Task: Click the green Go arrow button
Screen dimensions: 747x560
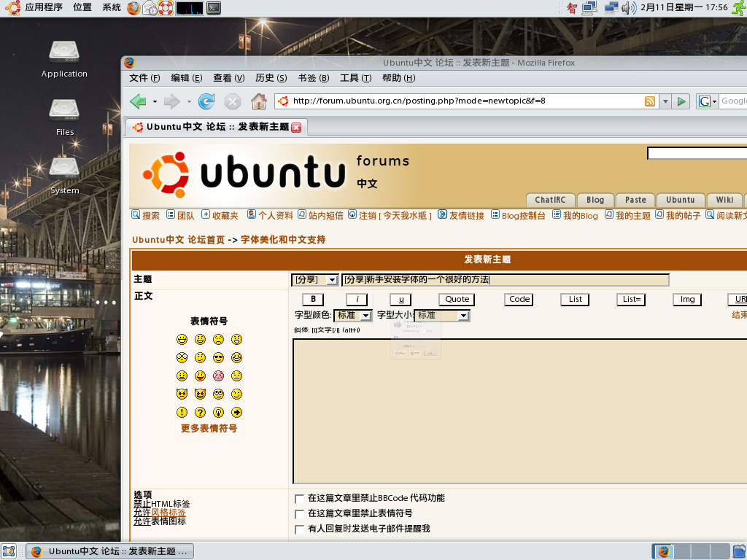Action: pyautogui.click(x=681, y=101)
